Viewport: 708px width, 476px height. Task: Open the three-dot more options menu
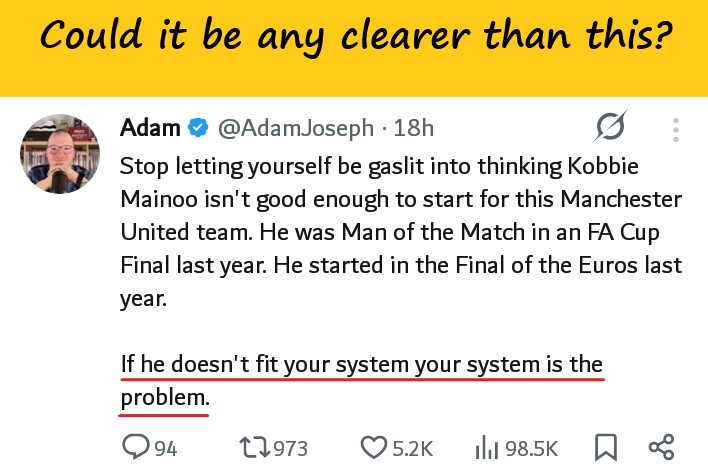(676, 129)
